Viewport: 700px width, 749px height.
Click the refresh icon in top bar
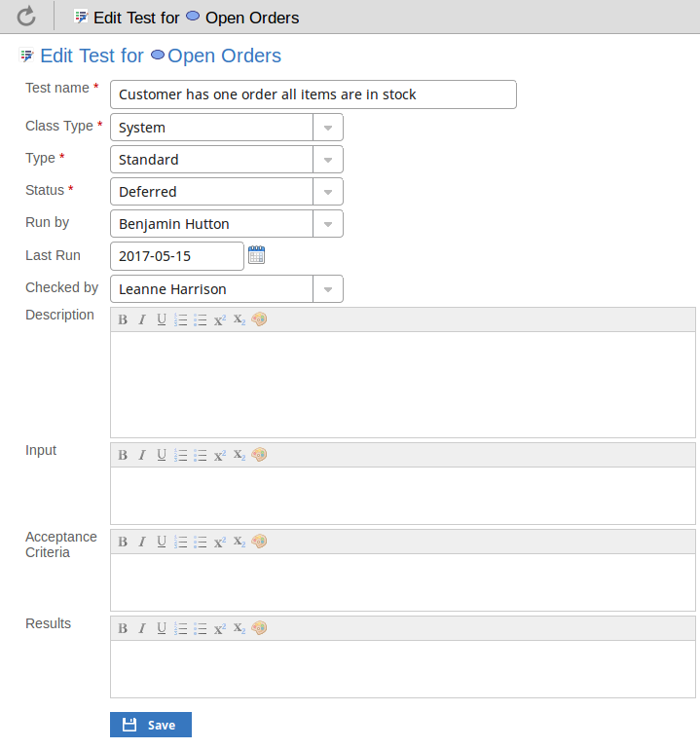click(x=26, y=16)
